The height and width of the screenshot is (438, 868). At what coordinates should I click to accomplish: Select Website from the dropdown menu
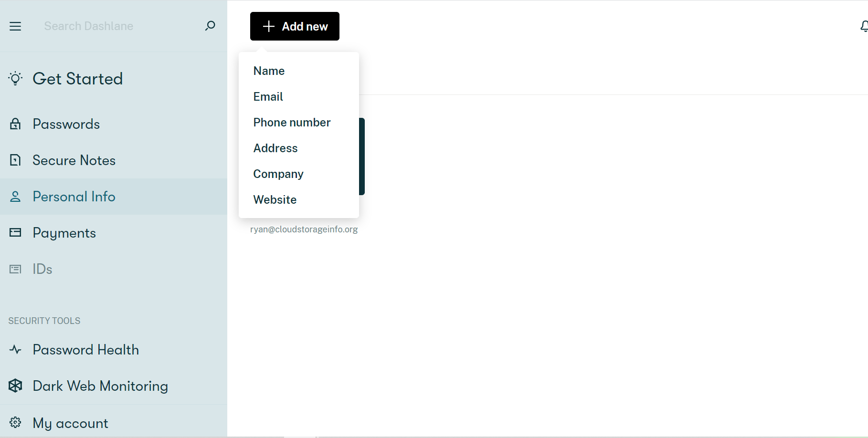(x=275, y=199)
